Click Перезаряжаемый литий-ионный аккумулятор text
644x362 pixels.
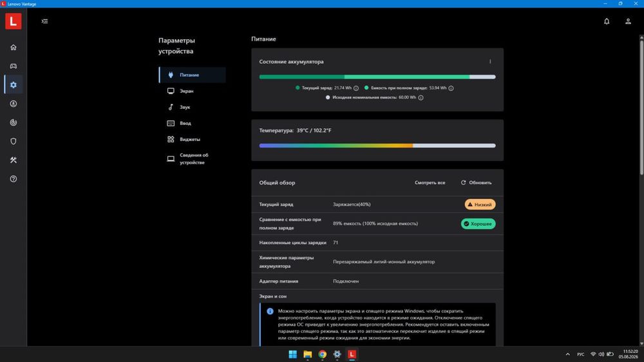coord(384,262)
